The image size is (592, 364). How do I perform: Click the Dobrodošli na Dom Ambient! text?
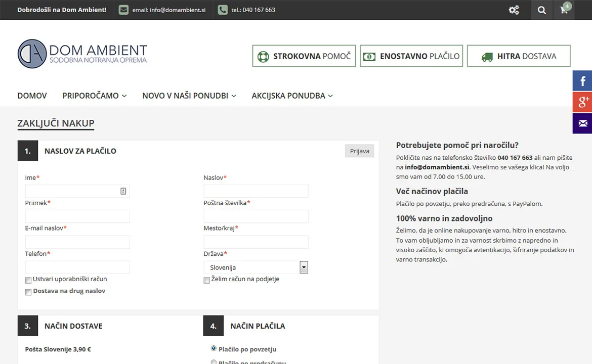(x=62, y=10)
